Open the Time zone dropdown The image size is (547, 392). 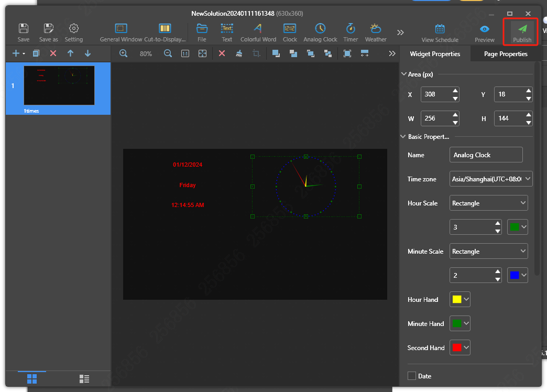(491, 179)
